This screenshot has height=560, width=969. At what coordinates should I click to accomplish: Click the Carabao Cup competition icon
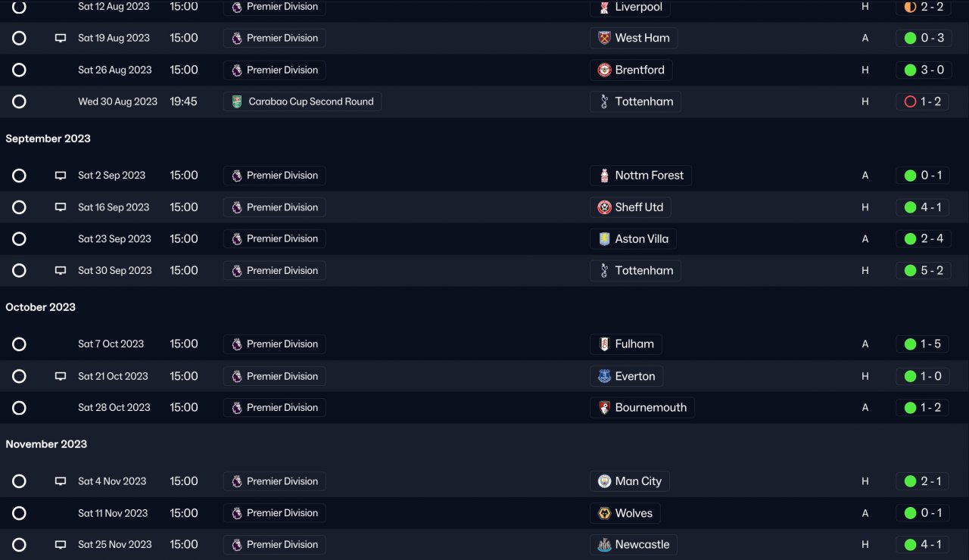pyautogui.click(x=237, y=102)
